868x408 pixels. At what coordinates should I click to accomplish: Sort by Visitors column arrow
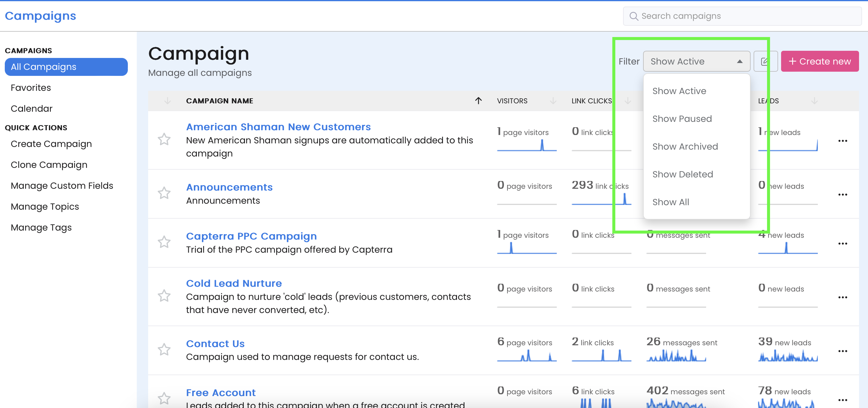click(553, 101)
